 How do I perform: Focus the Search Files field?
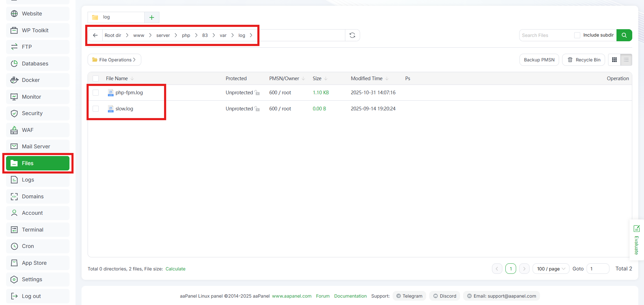pos(546,35)
